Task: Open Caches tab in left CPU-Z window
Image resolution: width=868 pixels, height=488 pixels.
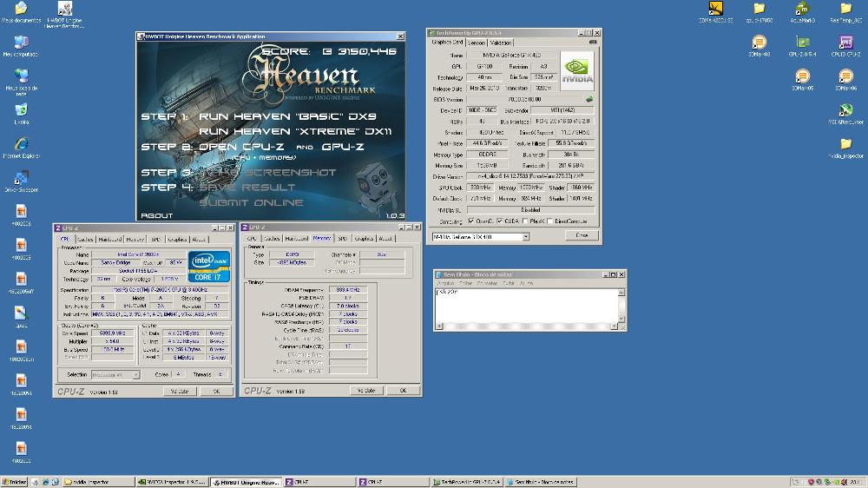Action: [x=85, y=240]
